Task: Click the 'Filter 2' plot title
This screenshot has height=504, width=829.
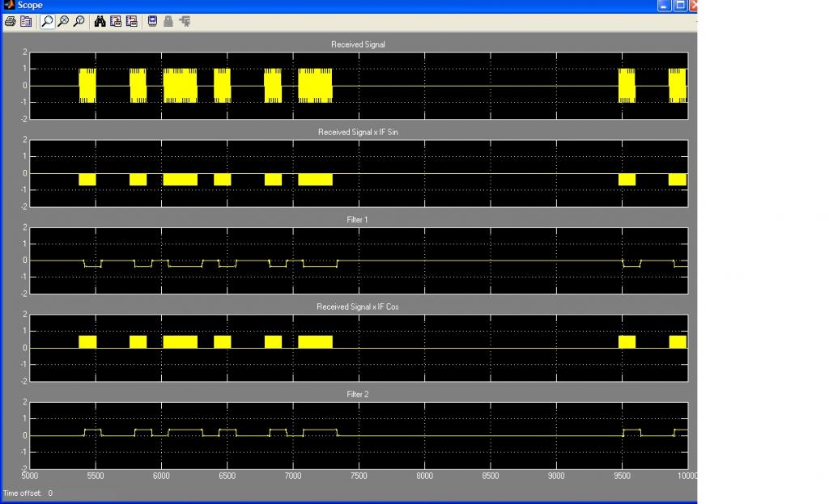Action: point(357,395)
